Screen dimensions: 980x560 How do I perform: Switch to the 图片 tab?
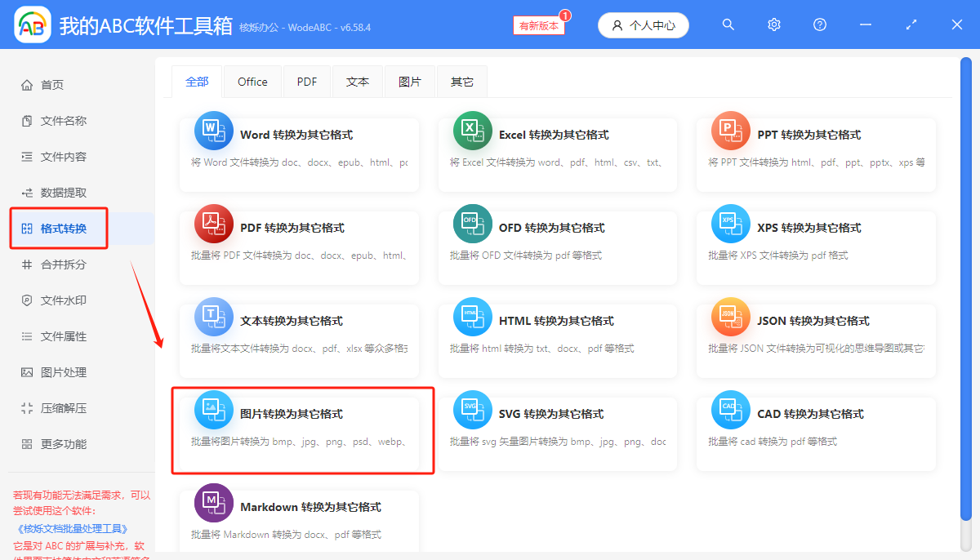coord(410,82)
